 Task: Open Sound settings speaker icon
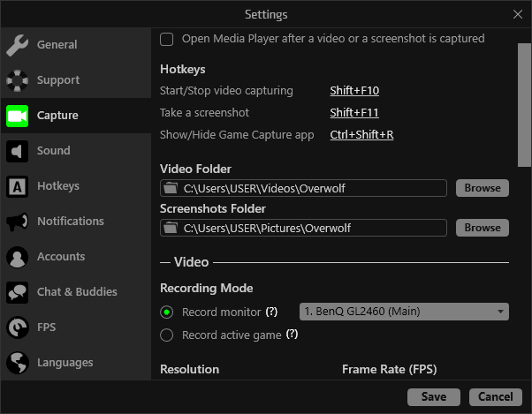click(18, 151)
